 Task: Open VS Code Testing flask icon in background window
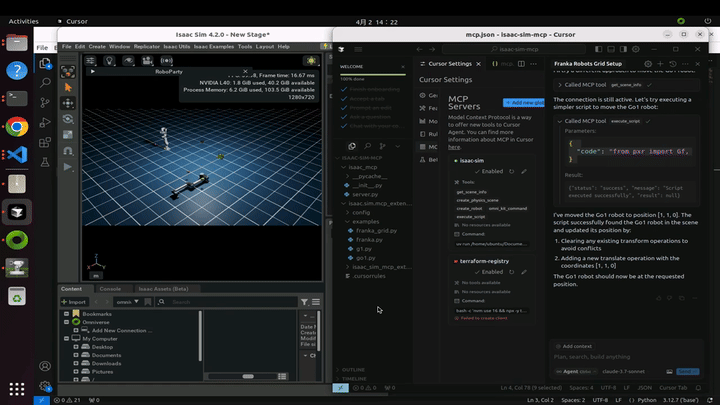(45, 162)
